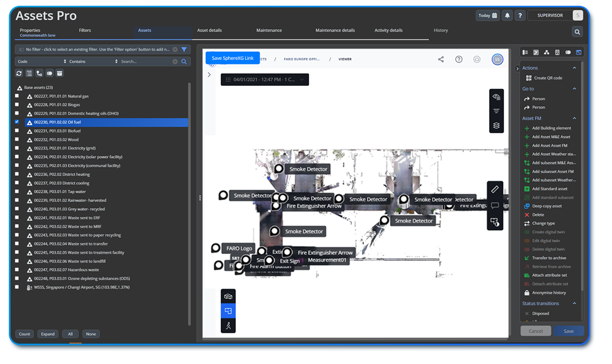Open the Contains operator dropdown
This screenshot has height=364, width=612.
pos(93,61)
